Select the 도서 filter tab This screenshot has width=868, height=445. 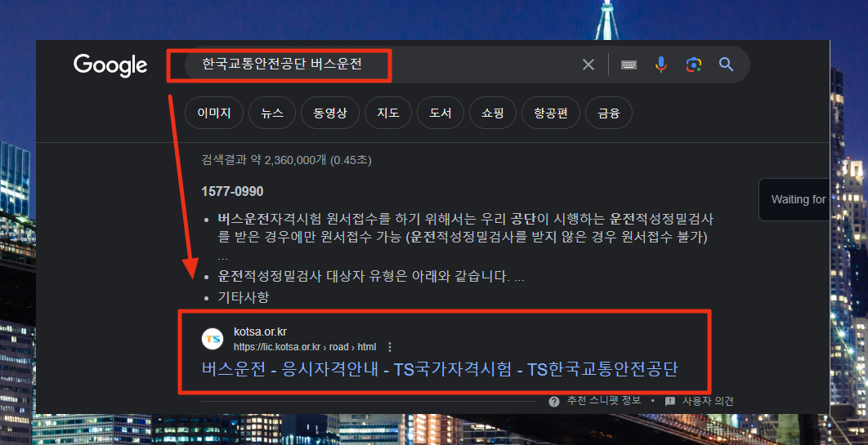coord(441,113)
